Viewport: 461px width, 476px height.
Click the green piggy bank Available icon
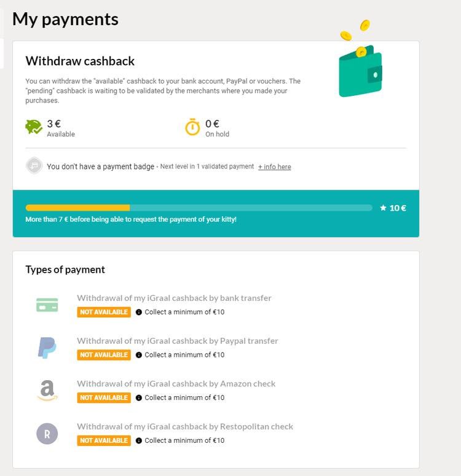(x=33, y=127)
